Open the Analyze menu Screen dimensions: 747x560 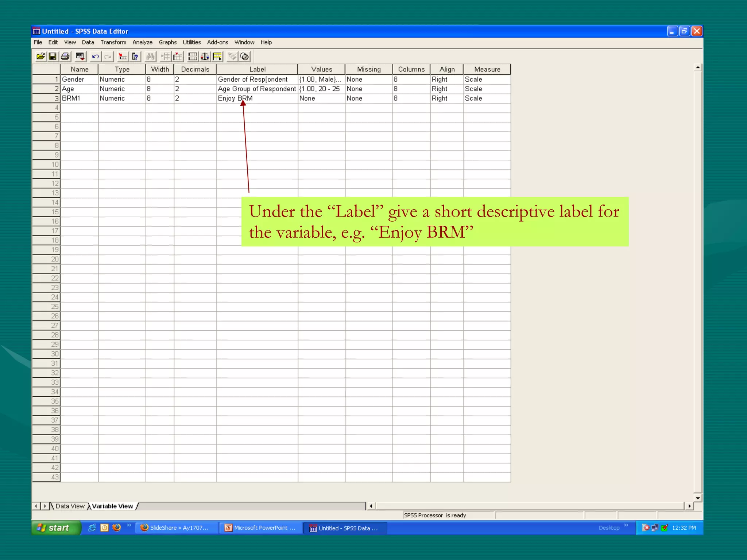coord(142,42)
